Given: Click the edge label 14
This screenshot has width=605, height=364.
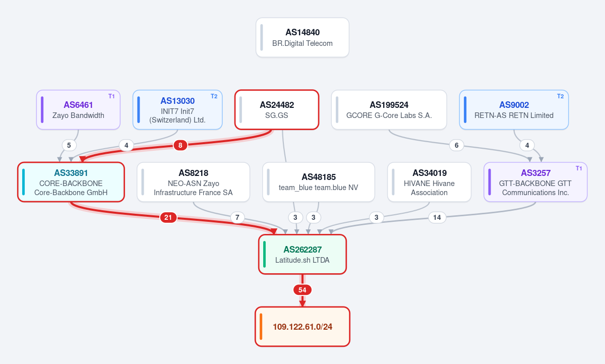Looking at the screenshot, I should pyautogui.click(x=437, y=218).
